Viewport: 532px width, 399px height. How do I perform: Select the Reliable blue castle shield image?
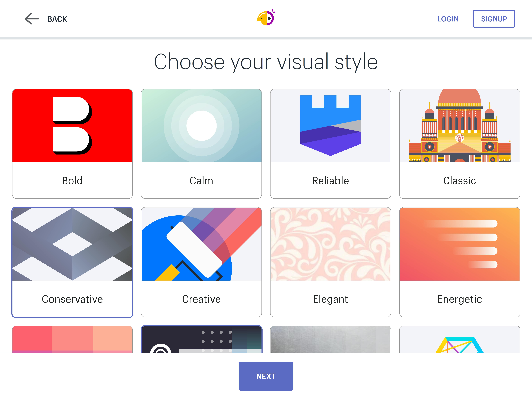click(x=330, y=126)
